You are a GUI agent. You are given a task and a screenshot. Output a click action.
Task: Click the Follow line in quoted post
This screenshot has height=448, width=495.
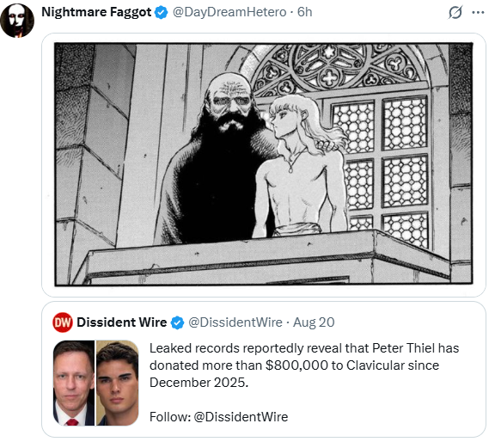point(218,417)
